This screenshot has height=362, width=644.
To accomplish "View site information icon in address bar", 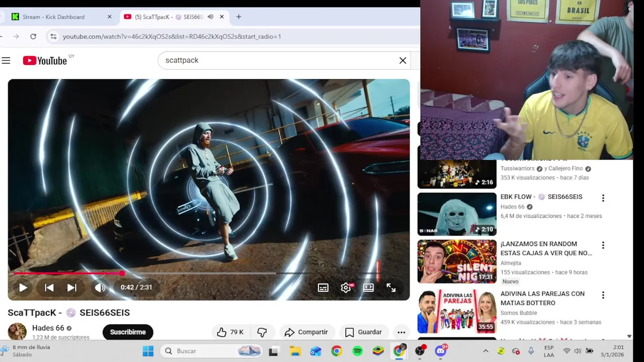I will pos(53,36).
